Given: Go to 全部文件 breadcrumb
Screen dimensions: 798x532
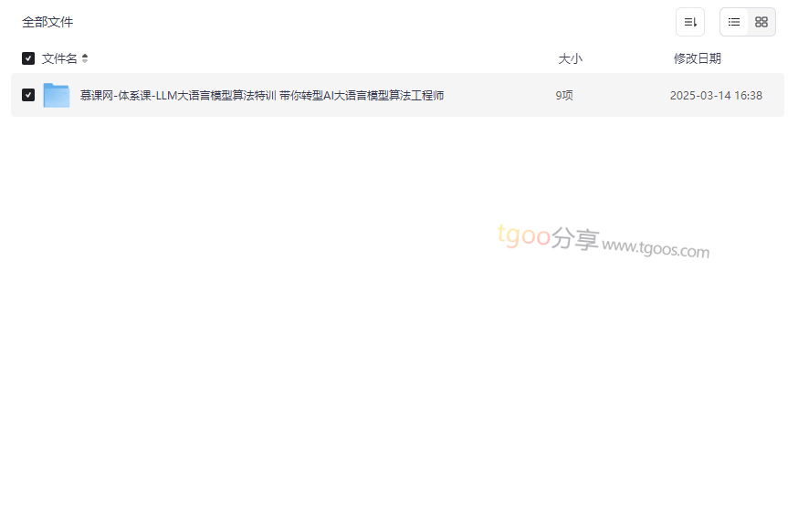Looking at the screenshot, I should point(47,22).
